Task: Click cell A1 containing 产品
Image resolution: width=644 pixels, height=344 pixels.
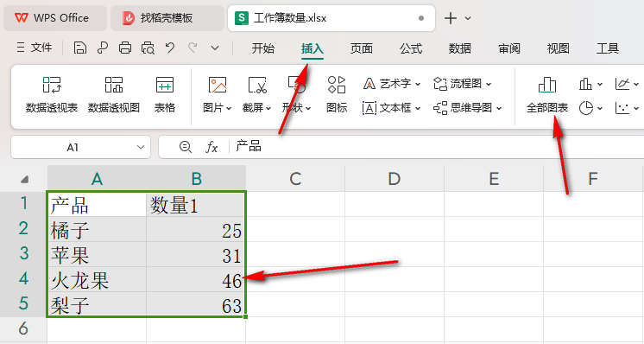Action: pos(97,204)
